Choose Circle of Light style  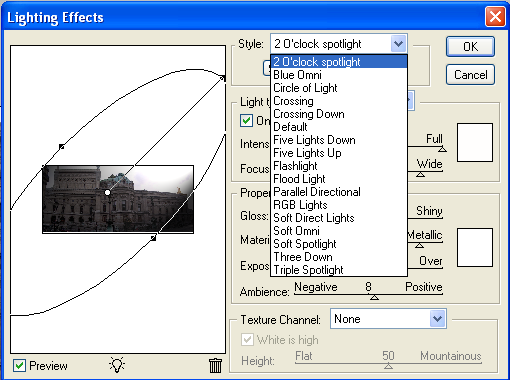tap(339, 88)
